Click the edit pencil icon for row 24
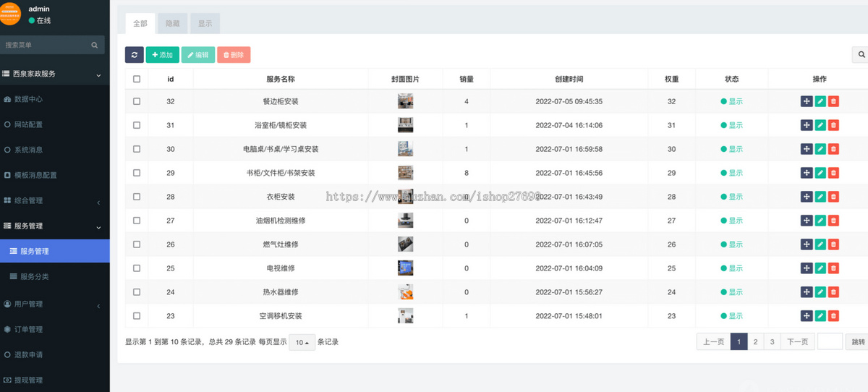The image size is (868, 392). click(x=820, y=292)
